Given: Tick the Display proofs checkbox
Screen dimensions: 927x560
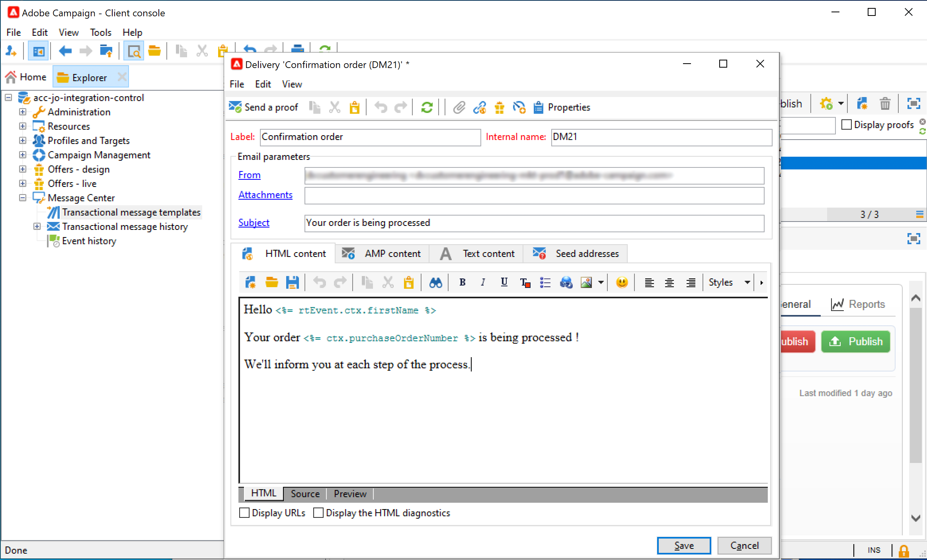Looking at the screenshot, I should coord(847,124).
